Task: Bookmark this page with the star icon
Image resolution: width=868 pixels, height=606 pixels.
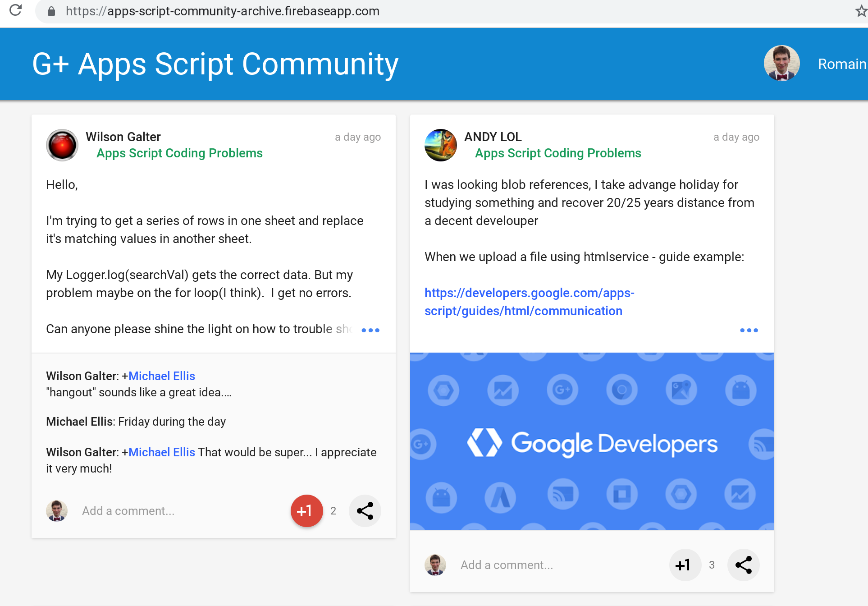Action: click(x=861, y=11)
